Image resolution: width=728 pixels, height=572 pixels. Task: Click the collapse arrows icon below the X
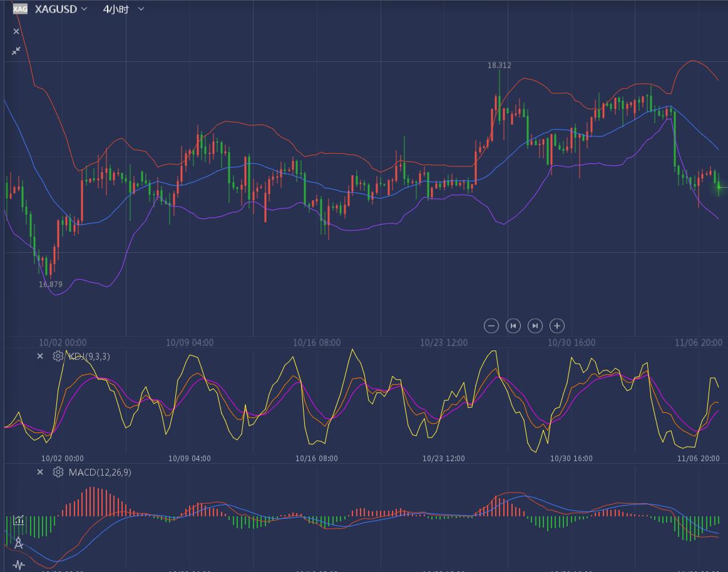click(16, 51)
